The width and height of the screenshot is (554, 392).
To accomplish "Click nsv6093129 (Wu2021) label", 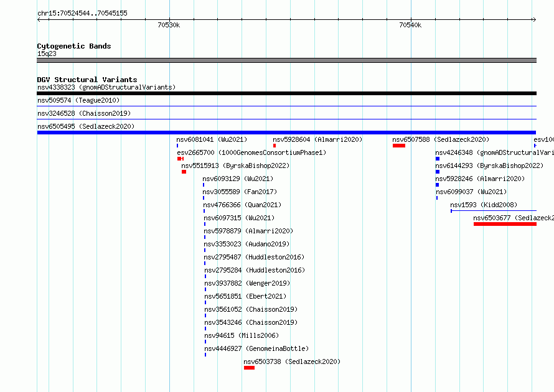I will (238, 179).
